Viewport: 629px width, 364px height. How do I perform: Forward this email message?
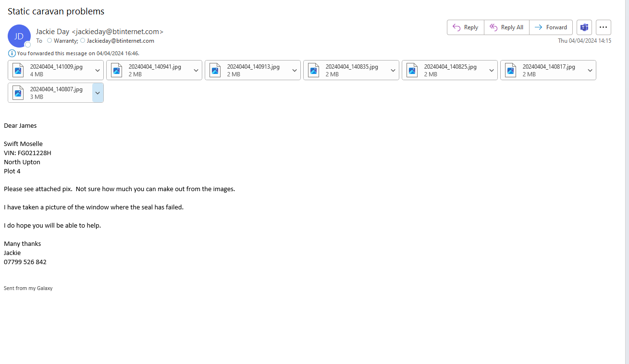pyautogui.click(x=551, y=27)
